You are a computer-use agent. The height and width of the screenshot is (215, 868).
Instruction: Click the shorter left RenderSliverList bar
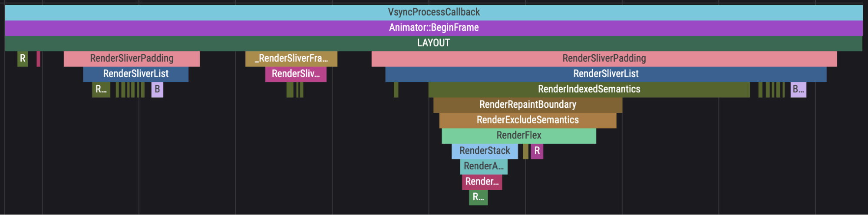click(135, 74)
